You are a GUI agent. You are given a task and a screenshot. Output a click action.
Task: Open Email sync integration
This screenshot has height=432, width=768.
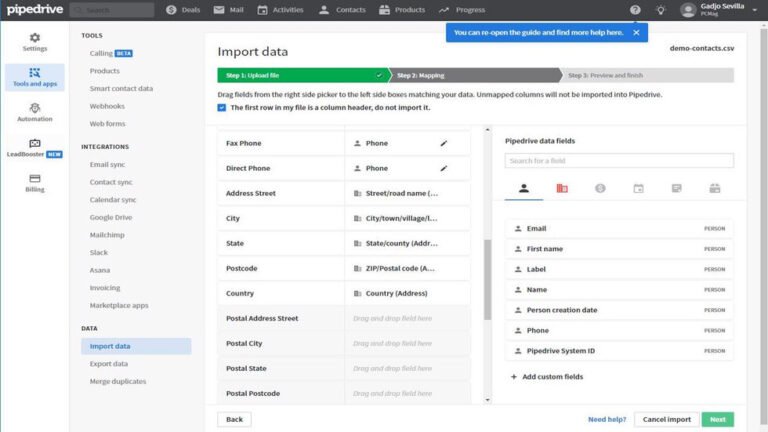[x=107, y=164]
